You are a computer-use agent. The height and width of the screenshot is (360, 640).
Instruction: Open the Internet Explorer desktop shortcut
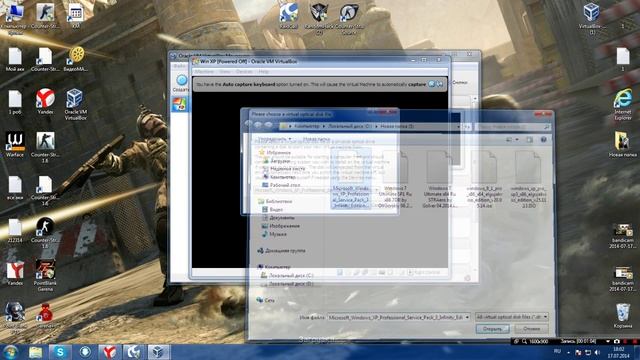click(622, 104)
